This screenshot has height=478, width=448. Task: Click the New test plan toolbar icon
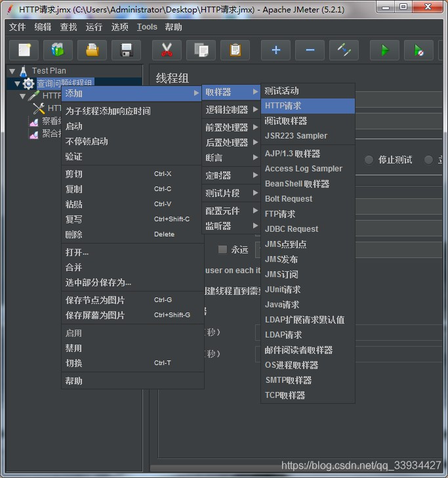click(24, 50)
